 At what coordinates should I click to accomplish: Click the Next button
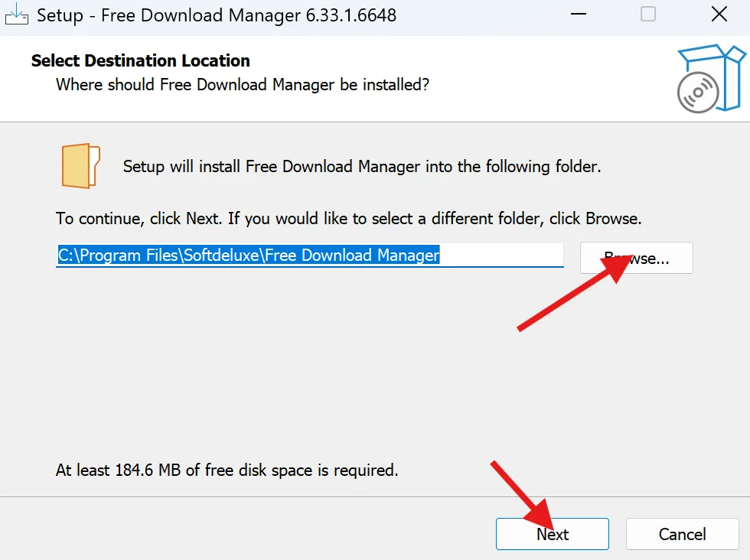(x=552, y=534)
